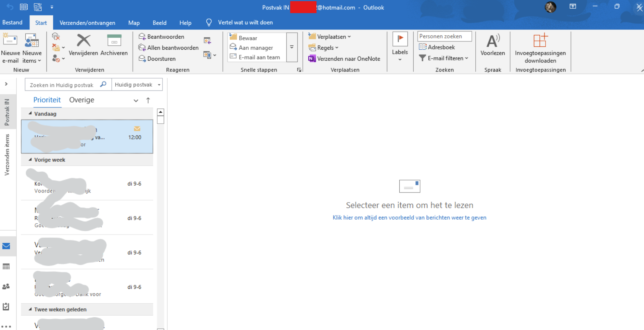Open the E-mail filteren dropdown
Image resolution: width=644 pixels, height=330 pixels.
click(x=444, y=58)
